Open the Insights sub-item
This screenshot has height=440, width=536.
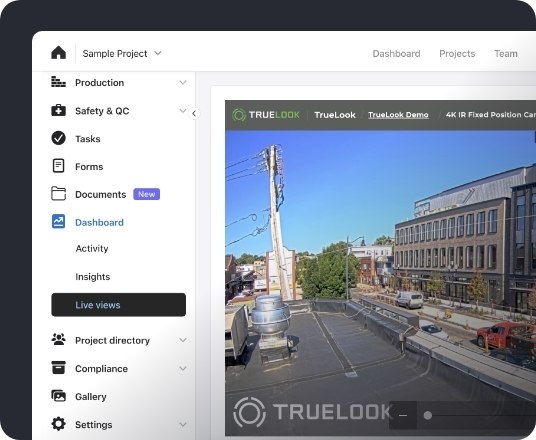(x=93, y=277)
